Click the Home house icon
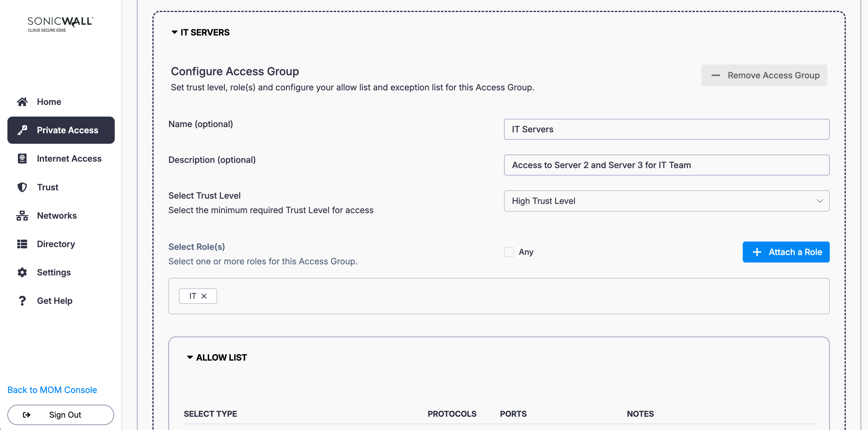The image size is (868, 430). (x=22, y=102)
